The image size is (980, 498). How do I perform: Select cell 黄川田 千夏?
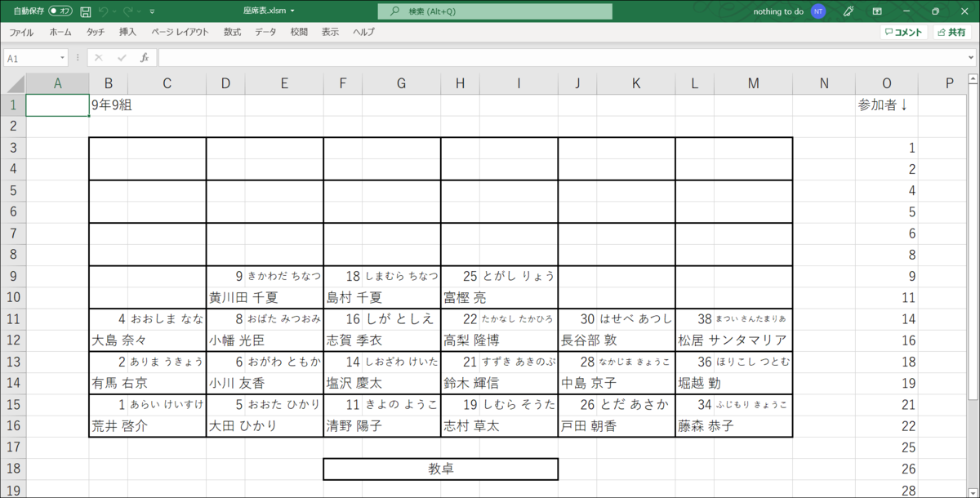(x=265, y=298)
